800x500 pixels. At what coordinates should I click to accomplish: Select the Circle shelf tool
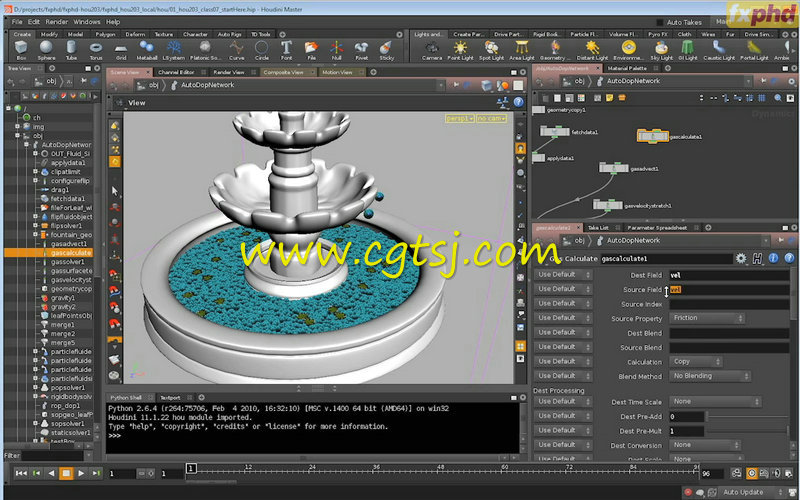click(262, 50)
